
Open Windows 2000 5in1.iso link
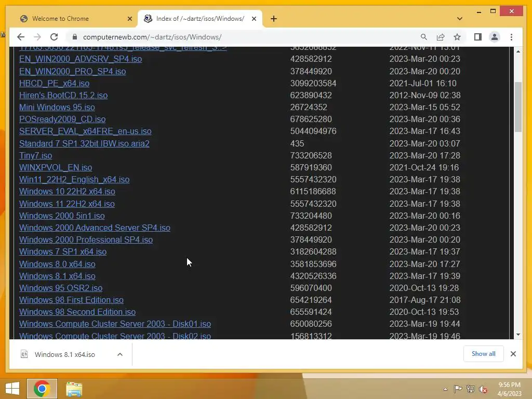pyautogui.click(x=62, y=216)
